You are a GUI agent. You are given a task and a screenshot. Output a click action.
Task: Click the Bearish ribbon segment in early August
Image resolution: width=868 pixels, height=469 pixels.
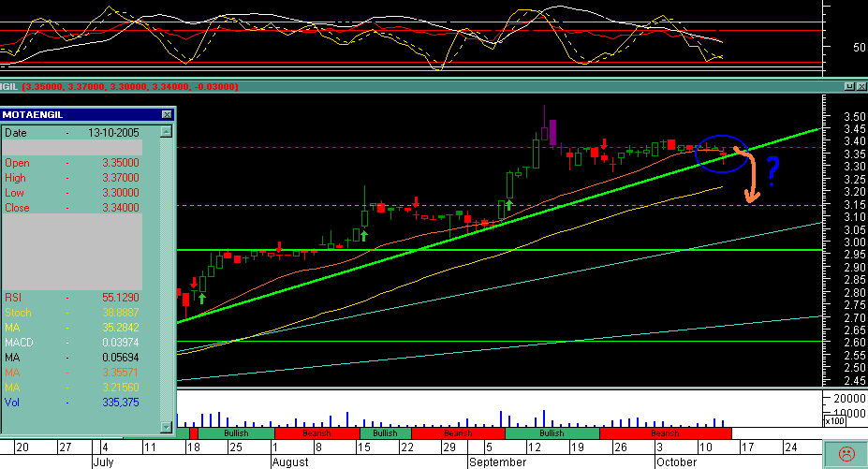tap(316, 433)
